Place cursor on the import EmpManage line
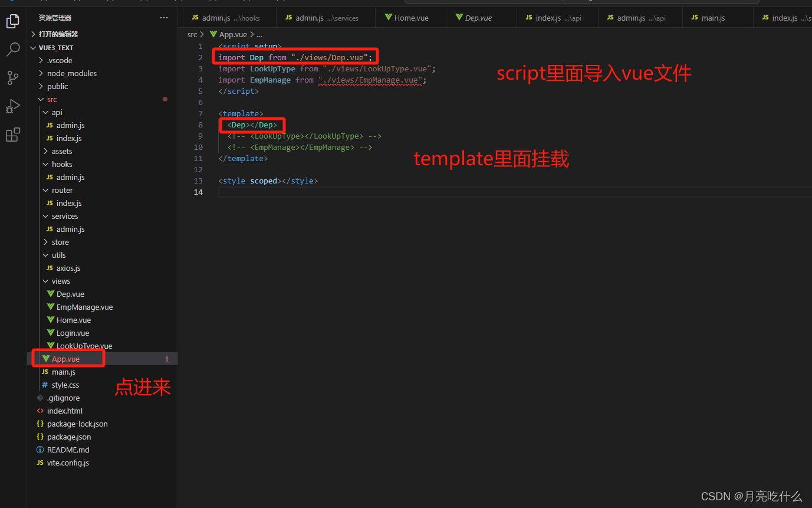The height and width of the screenshot is (508, 812). tap(322, 80)
